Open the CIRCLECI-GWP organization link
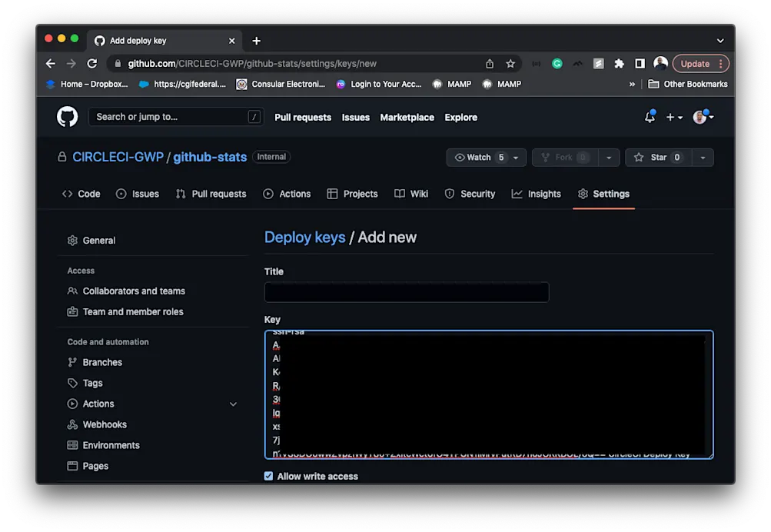771x532 pixels. (x=118, y=157)
